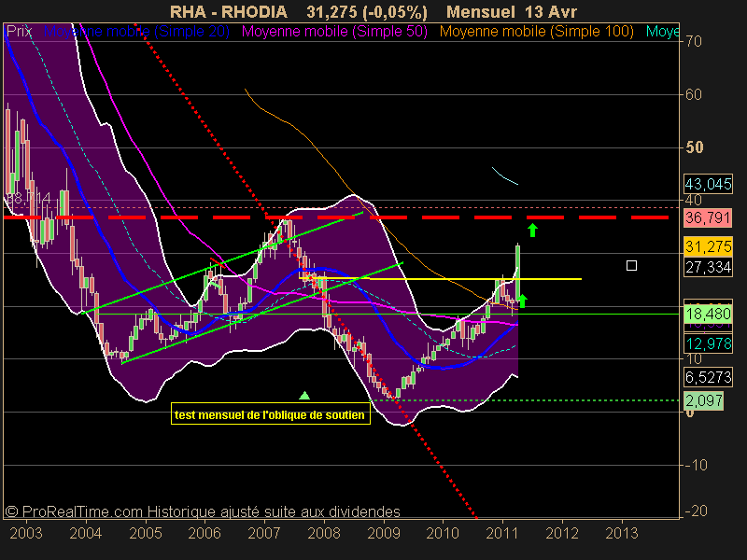Click the '2006' year on the time axis
This screenshot has height=560, width=747.
(x=204, y=533)
